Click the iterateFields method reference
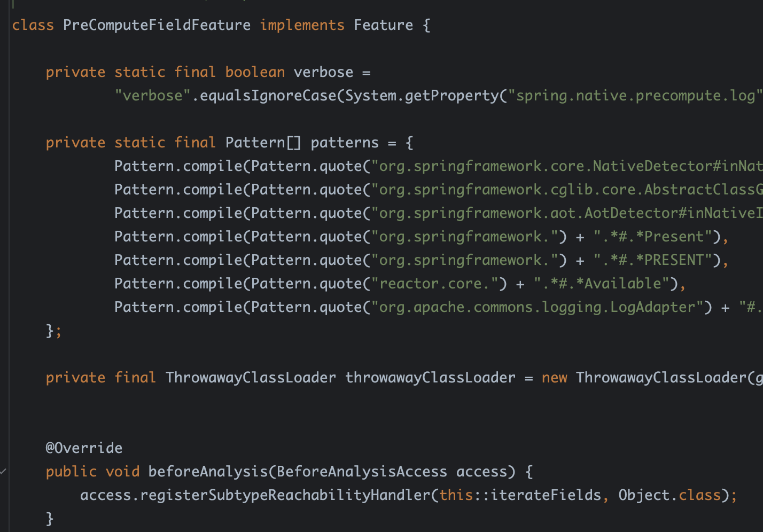The width and height of the screenshot is (763, 532). (x=546, y=495)
